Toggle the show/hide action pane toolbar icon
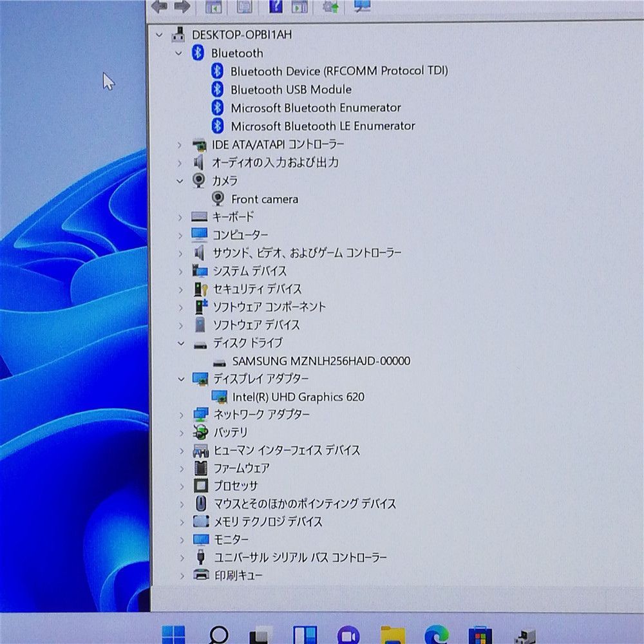Screen dimensions: 644x644 coord(299,6)
